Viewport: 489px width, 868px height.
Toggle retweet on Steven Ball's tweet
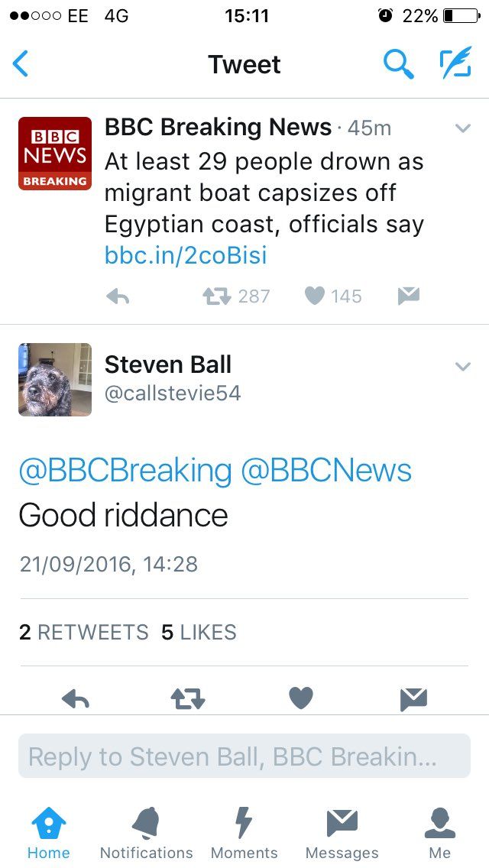[x=188, y=699]
